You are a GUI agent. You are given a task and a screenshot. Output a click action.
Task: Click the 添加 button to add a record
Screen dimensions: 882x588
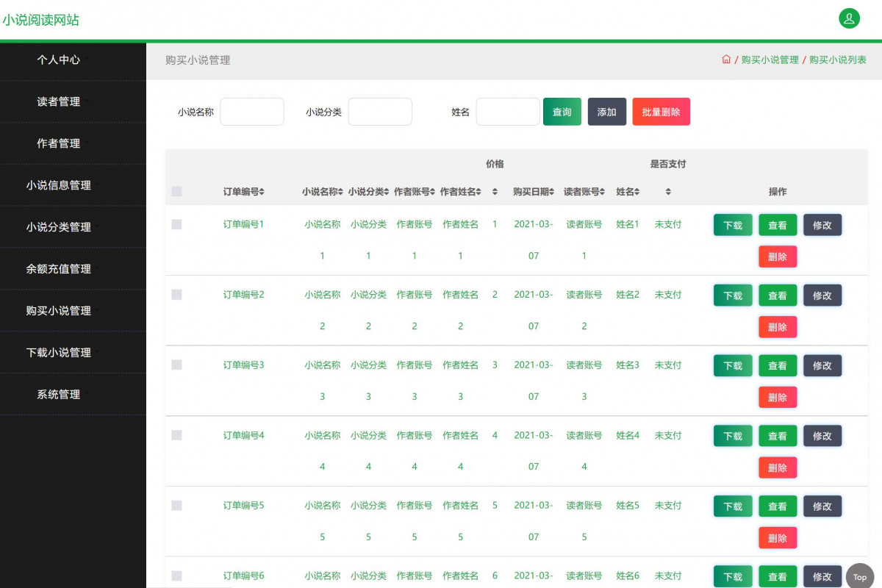coord(606,111)
